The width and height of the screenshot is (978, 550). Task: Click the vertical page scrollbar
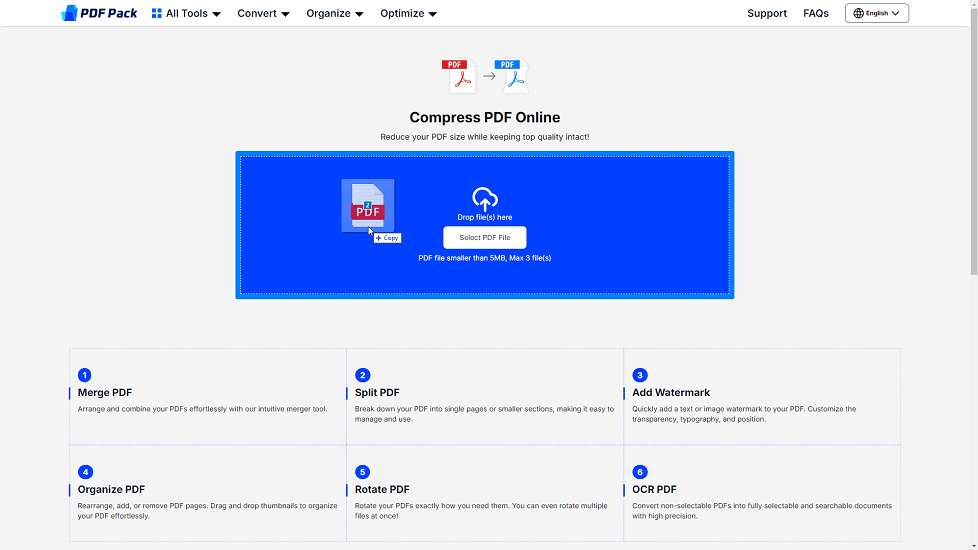tap(973, 150)
